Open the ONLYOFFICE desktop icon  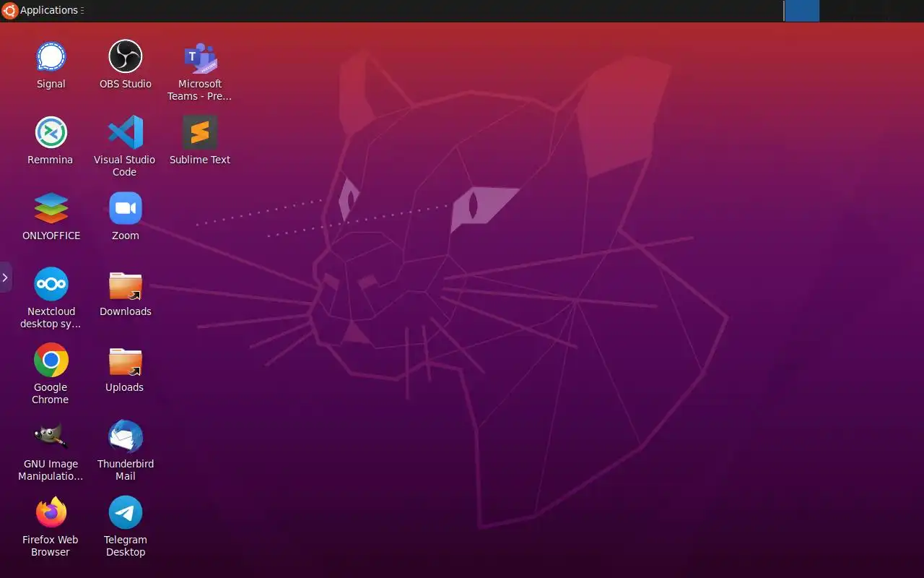pyautogui.click(x=51, y=209)
